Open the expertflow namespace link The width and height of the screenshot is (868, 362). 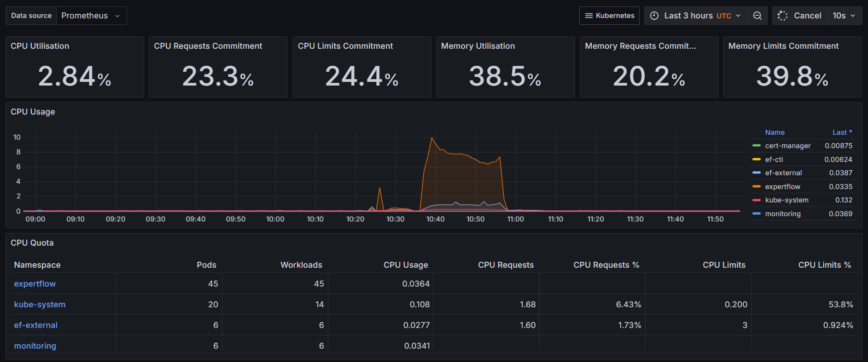(x=35, y=284)
